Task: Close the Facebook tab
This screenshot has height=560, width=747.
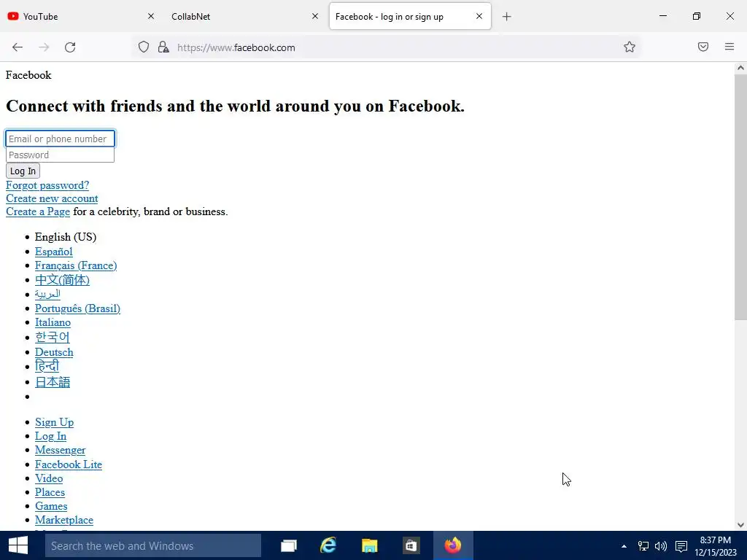Action: (479, 16)
